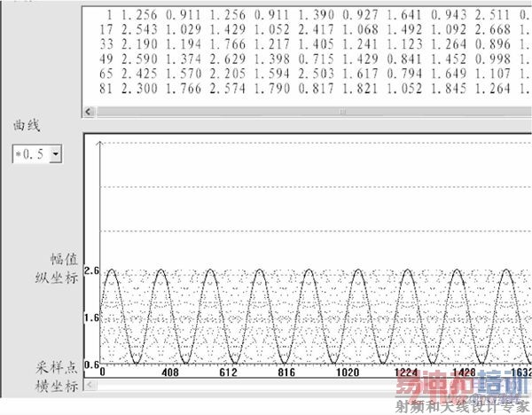
Task: Click the 408 x-axis tick label
Action: point(170,372)
